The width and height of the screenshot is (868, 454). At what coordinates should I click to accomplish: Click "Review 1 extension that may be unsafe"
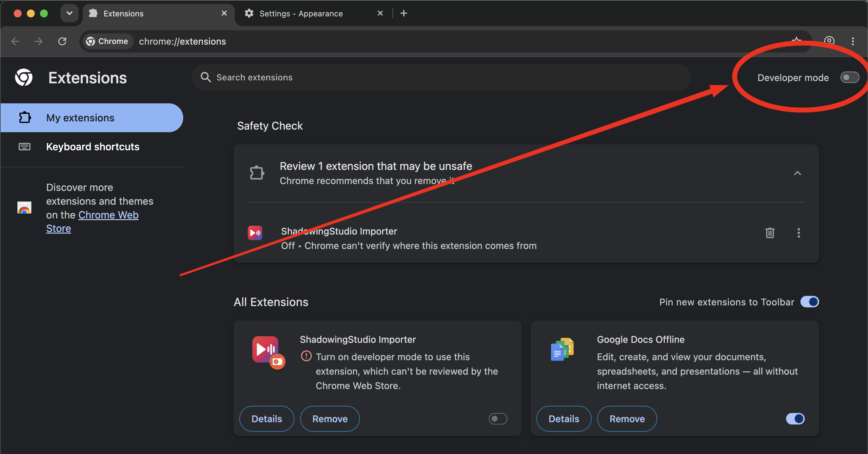[376, 166]
